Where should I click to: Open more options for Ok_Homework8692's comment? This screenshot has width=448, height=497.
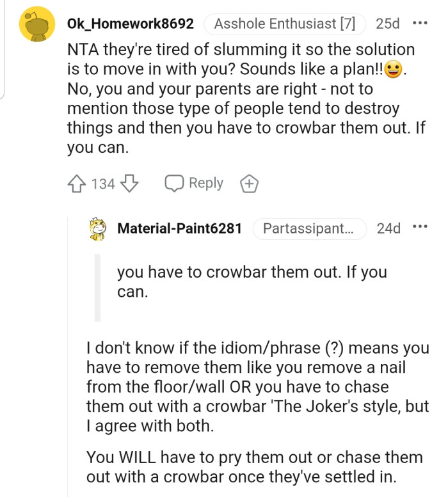tap(420, 24)
